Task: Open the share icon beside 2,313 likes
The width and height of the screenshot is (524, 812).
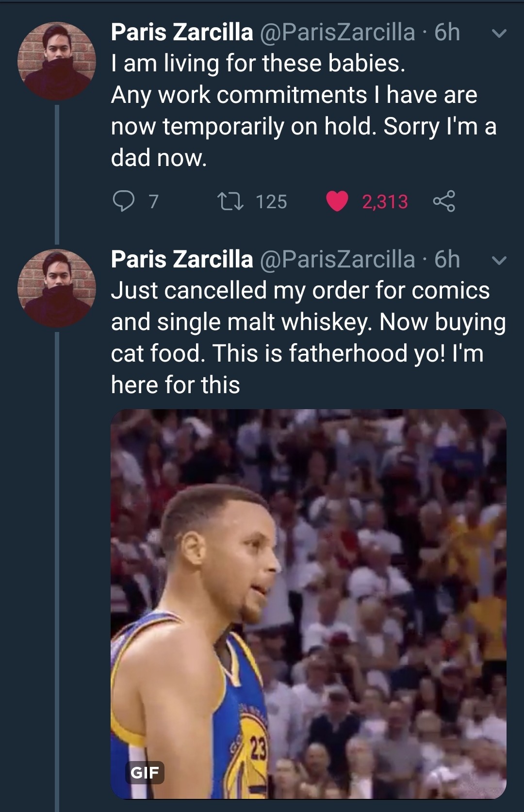Action: click(444, 201)
